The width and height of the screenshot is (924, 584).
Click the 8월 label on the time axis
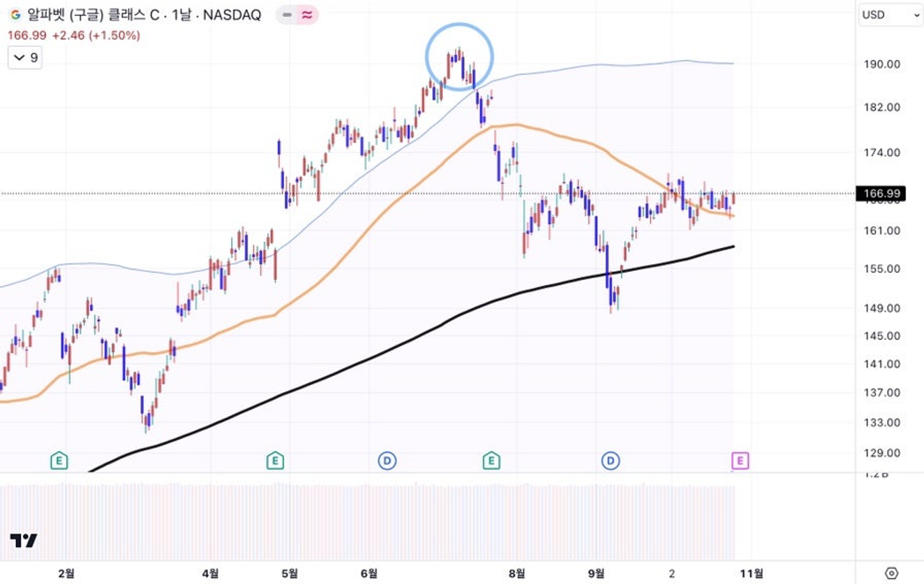(517, 573)
